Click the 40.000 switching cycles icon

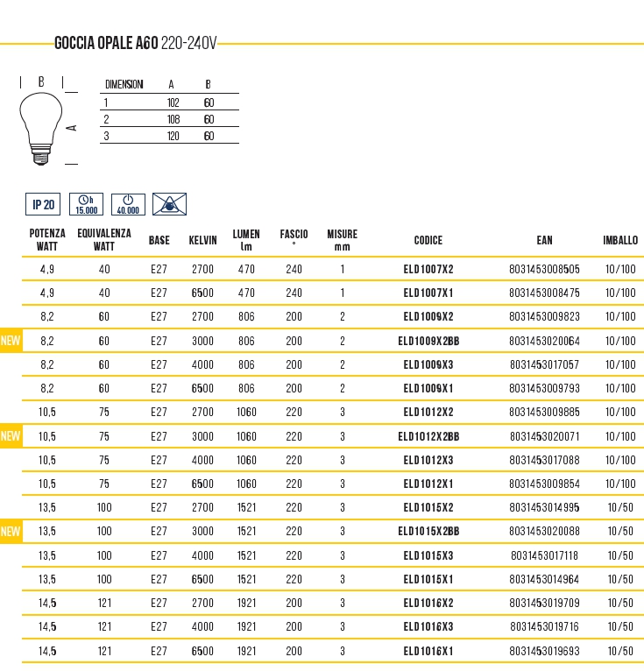[x=128, y=205]
